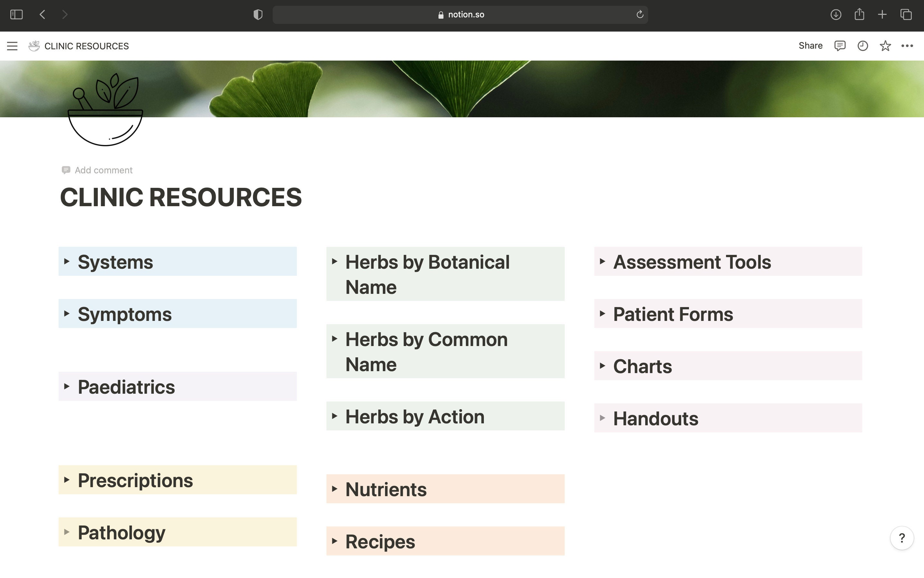The height and width of the screenshot is (578, 924).
Task: Show the Safari sidebar
Action: 16,14
